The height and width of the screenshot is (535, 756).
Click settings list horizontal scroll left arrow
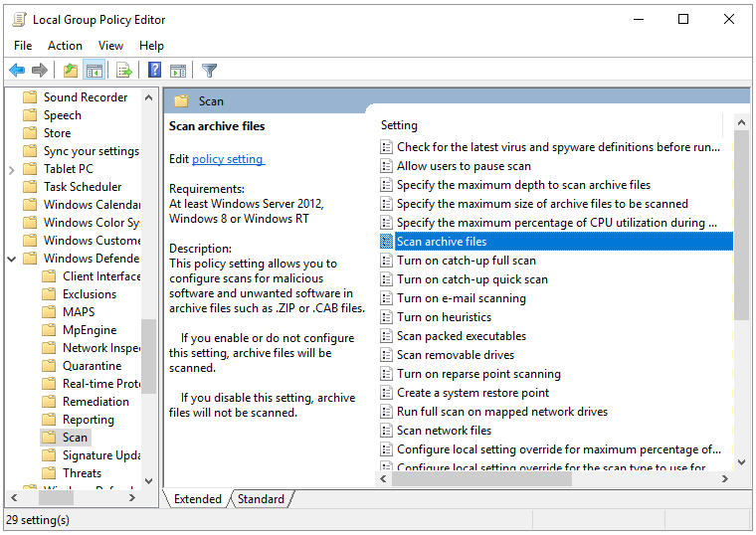click(383, 478)
